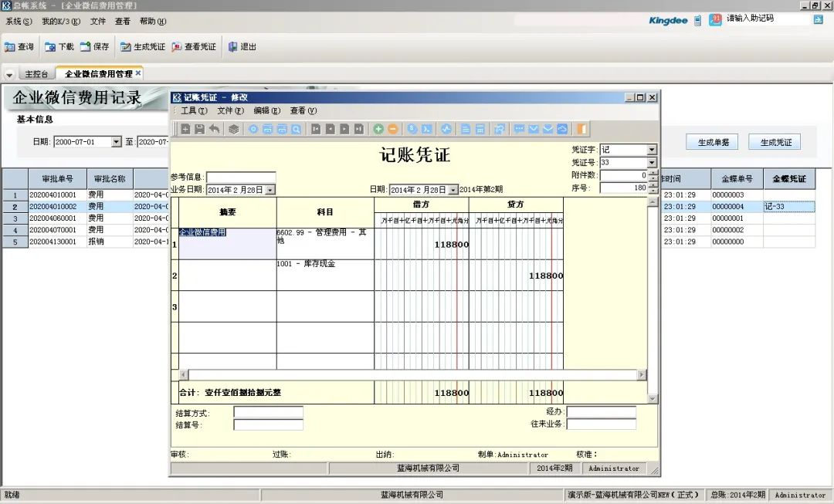Screen dimensions: 834x504
Task: Go to the last voucher record
Action: point(359,129)
